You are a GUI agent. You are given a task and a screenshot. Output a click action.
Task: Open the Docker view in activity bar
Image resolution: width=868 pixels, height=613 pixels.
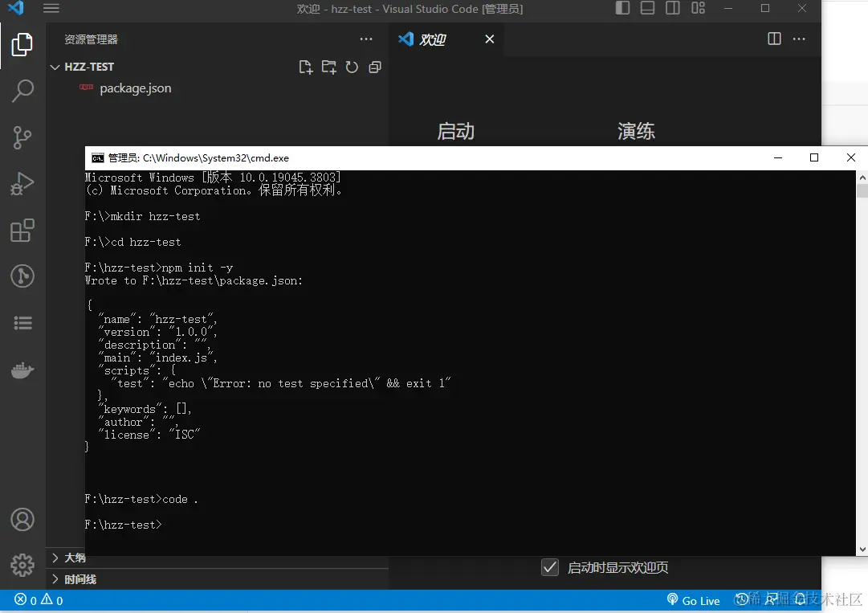click(x=22, y=370)
